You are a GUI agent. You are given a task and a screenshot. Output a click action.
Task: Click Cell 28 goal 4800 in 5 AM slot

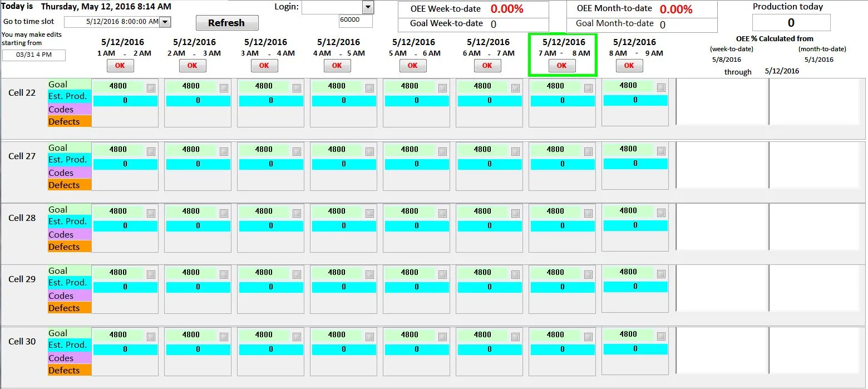coord(410,211)
